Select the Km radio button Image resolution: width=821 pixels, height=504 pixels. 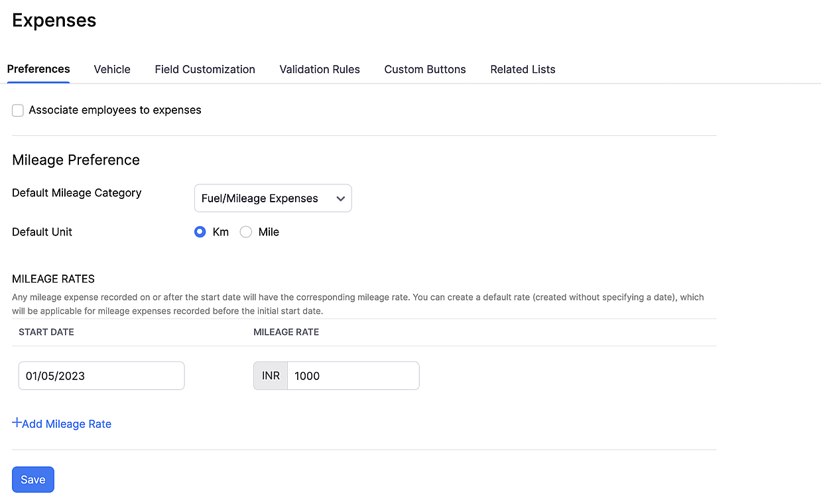tap(200, 232)
